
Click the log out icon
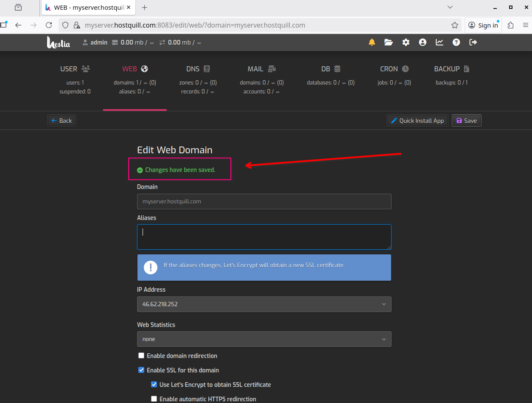[x=473, y=42]
